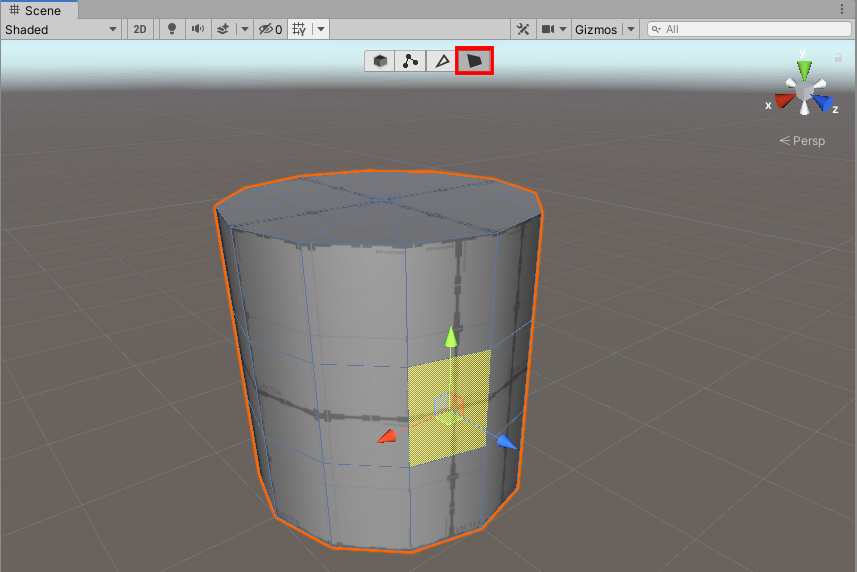This screenshot has height=572, width=857.
Task: Expand the Gizmos dropdown arrow
Action: point(630,29)
